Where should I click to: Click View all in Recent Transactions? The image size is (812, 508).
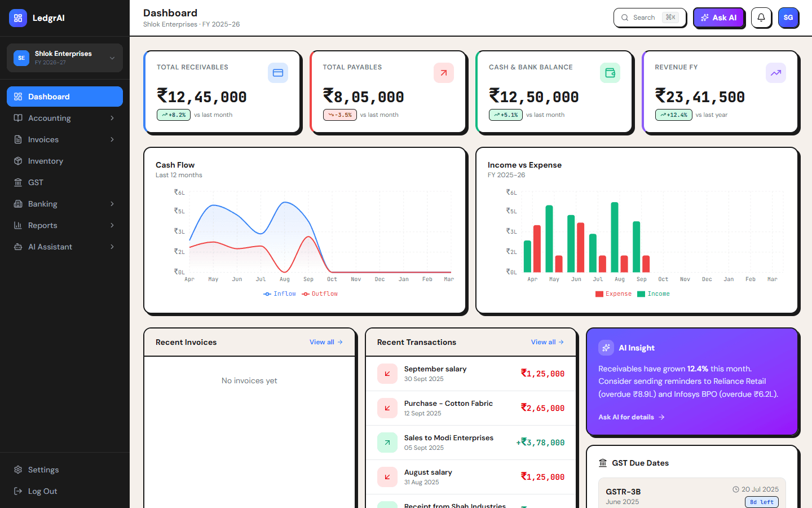548,342
